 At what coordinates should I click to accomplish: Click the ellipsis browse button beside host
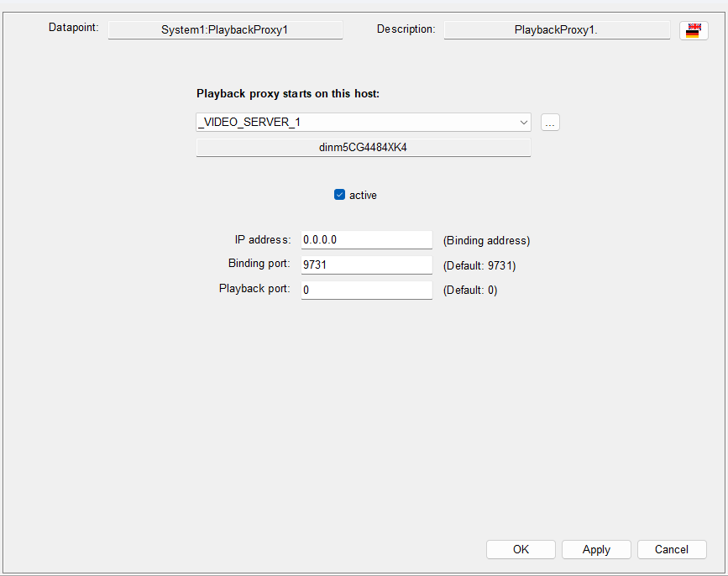pyautogui.click(x=550, y=123)
